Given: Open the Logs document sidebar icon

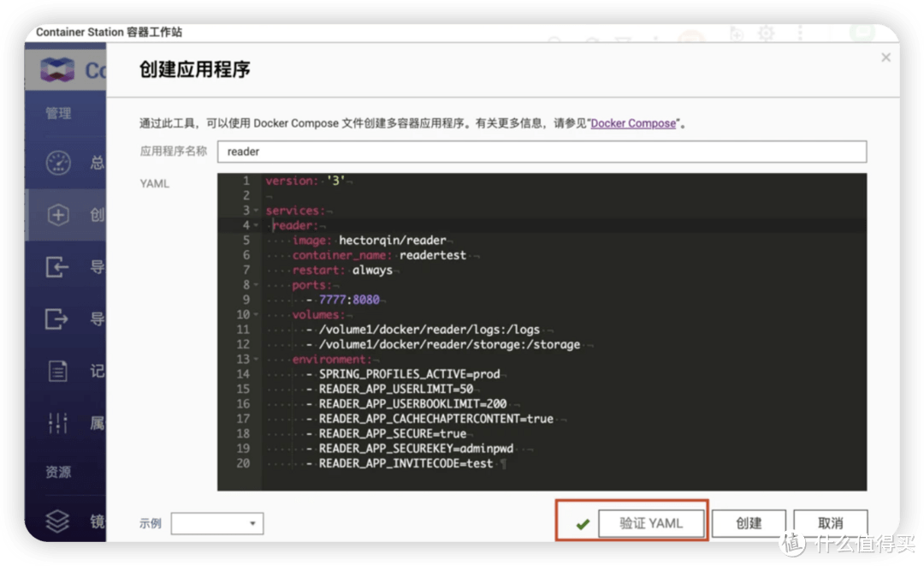Looking at the screenshot, I should tap(58, 371).
